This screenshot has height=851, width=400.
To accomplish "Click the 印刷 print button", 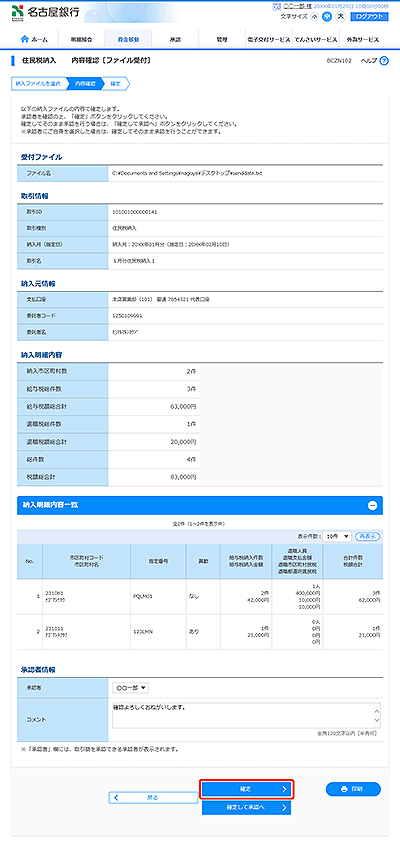I will (x=353, y=789).
